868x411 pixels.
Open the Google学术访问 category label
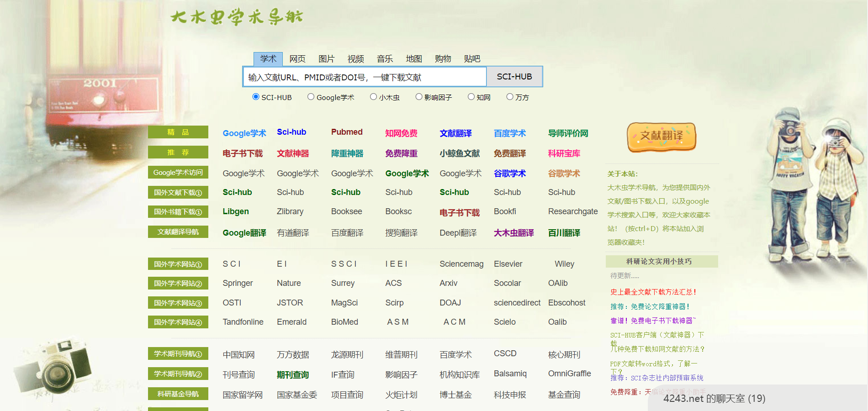pos(178,172)
